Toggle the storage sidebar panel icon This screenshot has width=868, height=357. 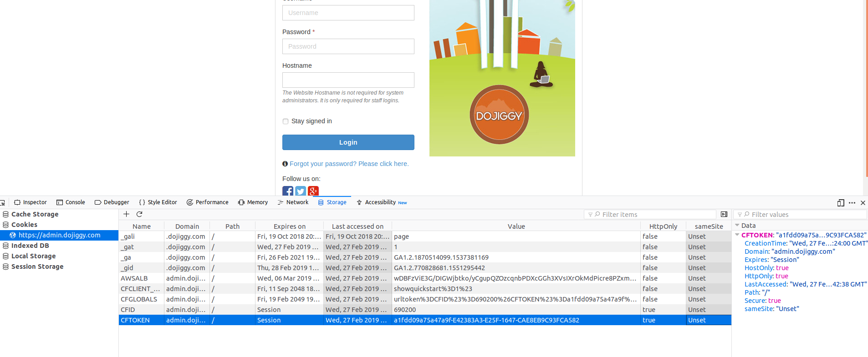pos(724,214)
